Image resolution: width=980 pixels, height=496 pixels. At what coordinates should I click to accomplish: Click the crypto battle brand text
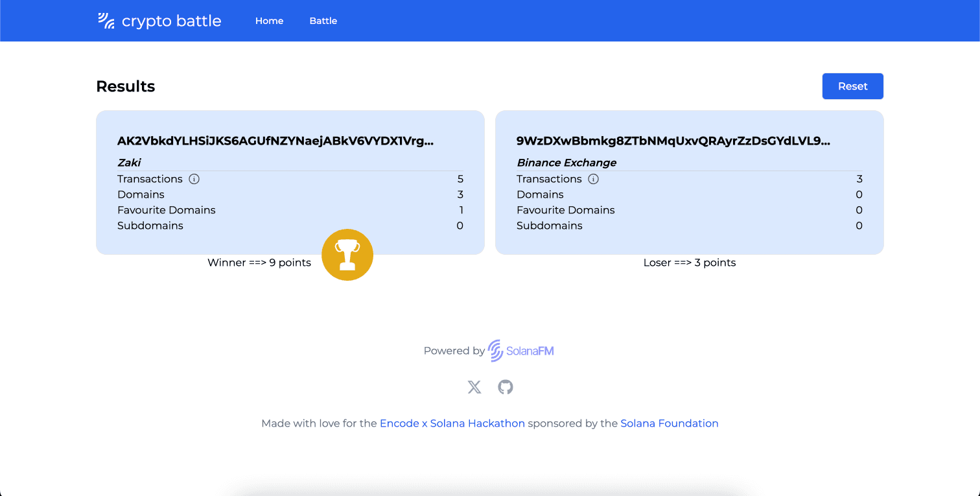171,21
